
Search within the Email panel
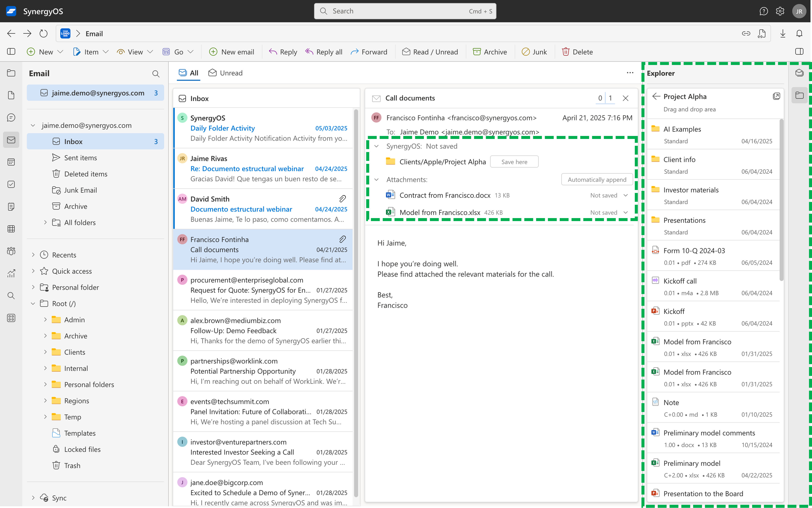click(x=156, y=74)
